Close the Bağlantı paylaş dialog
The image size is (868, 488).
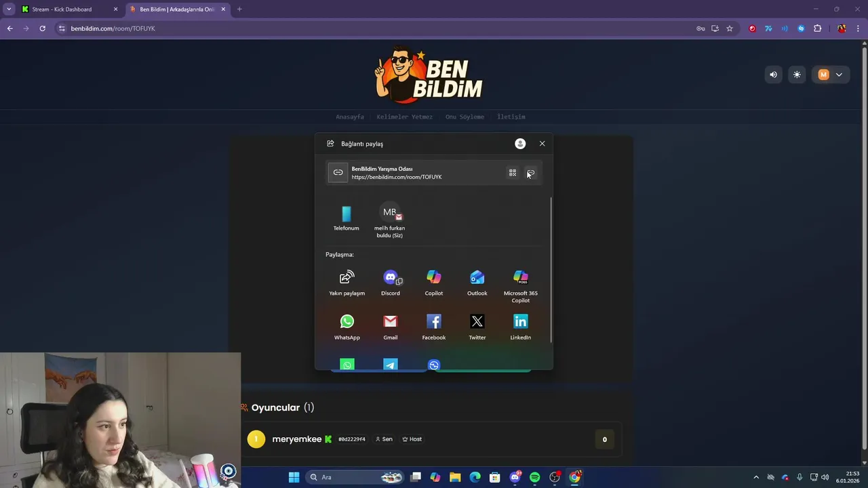[542, 144]
